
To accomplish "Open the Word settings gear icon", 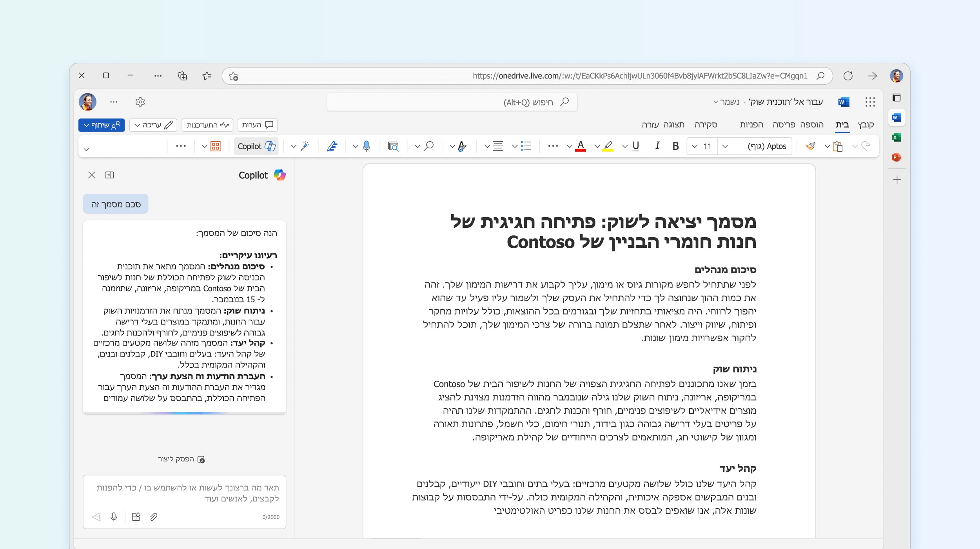I will coord(140,102).
